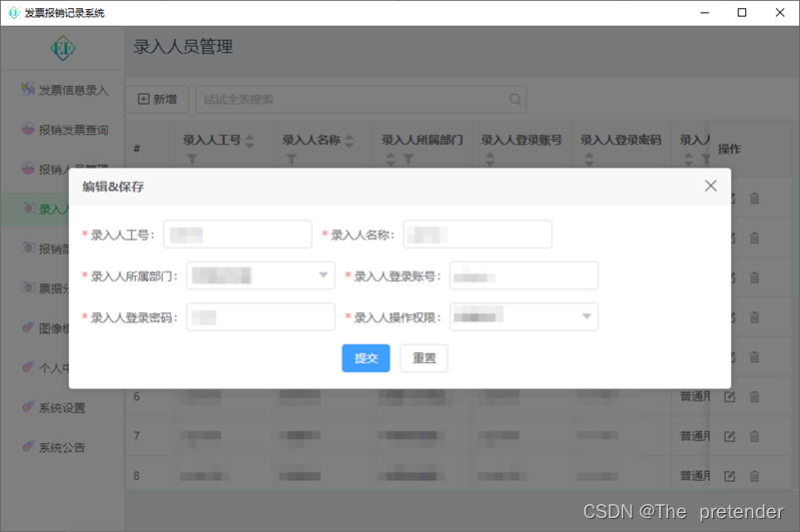Click the 系统设置 sidebar icon

28,406
